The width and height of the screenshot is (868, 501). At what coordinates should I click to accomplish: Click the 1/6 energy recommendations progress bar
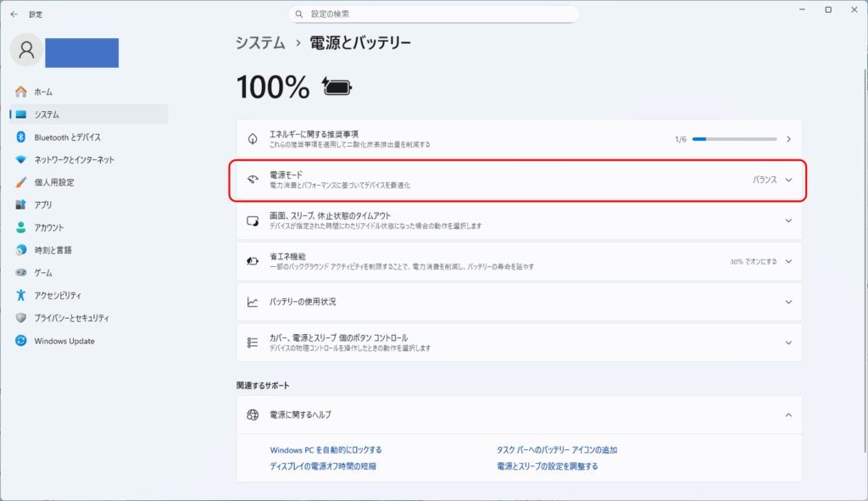click(734, 139)
